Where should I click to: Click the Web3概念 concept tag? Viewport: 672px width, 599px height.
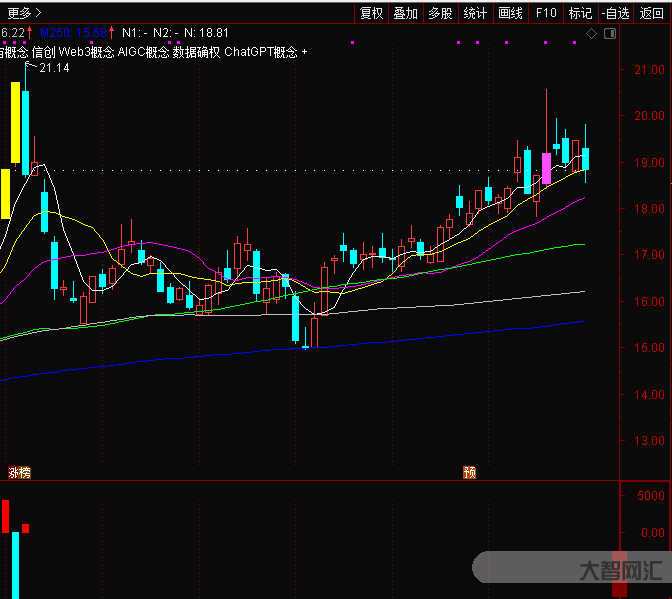(x=85, y=52)
